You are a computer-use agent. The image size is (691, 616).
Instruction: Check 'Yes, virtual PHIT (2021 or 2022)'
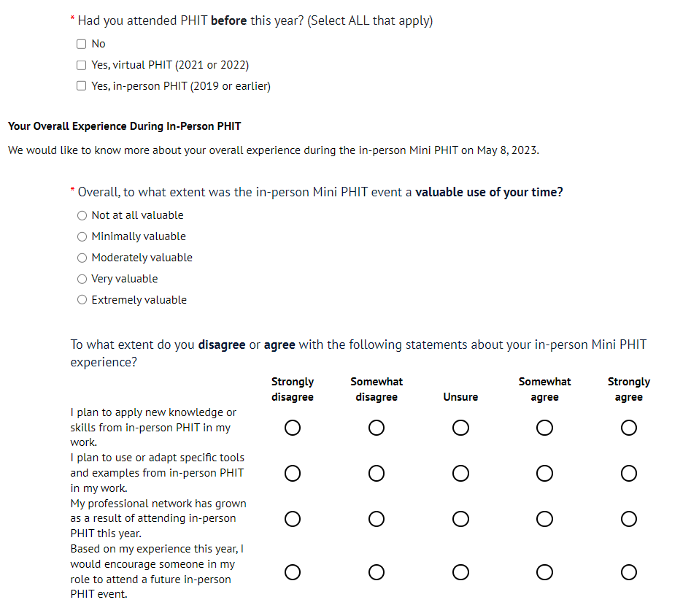[82, 65]
